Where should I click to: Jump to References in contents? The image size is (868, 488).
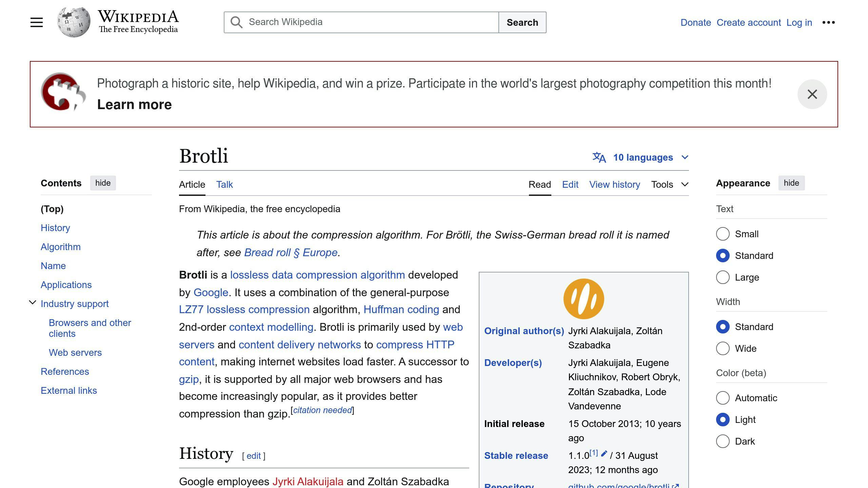(x=65, y=371)
